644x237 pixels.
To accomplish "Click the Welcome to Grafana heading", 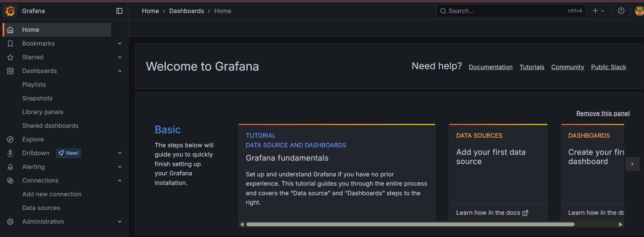I will 202,66.
